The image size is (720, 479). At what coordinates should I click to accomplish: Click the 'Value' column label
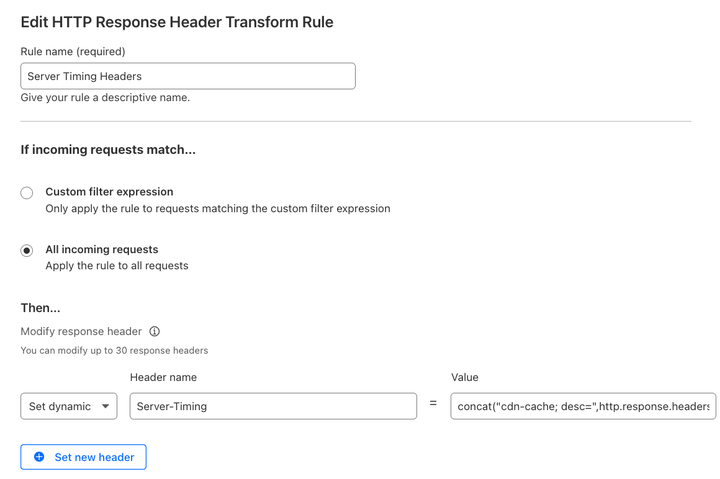point(465,377)
